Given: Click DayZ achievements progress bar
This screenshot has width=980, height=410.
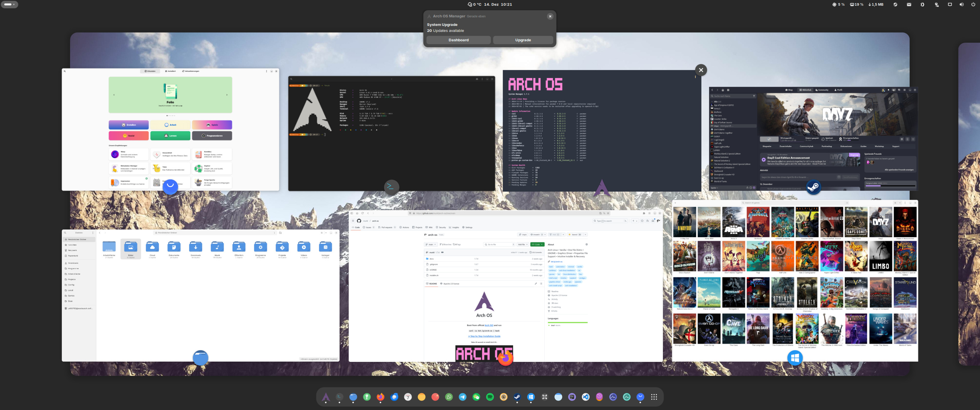Looking at the screenshot, I should pyautogui.click(x=891, y=186).
